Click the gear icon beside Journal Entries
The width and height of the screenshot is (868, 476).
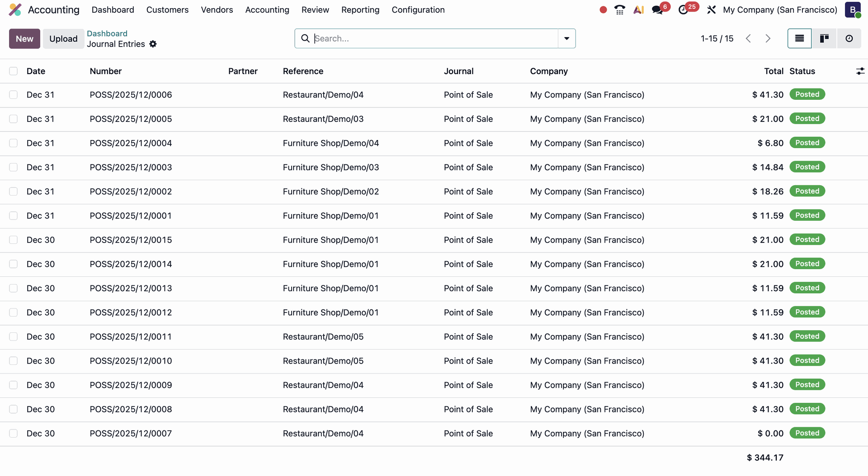click(153, 44)
